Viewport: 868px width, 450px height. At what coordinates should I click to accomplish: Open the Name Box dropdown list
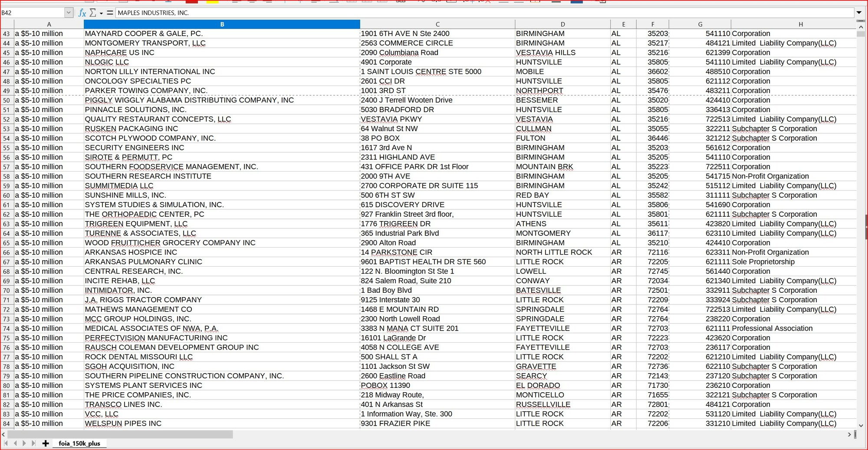tap(69, 13)
